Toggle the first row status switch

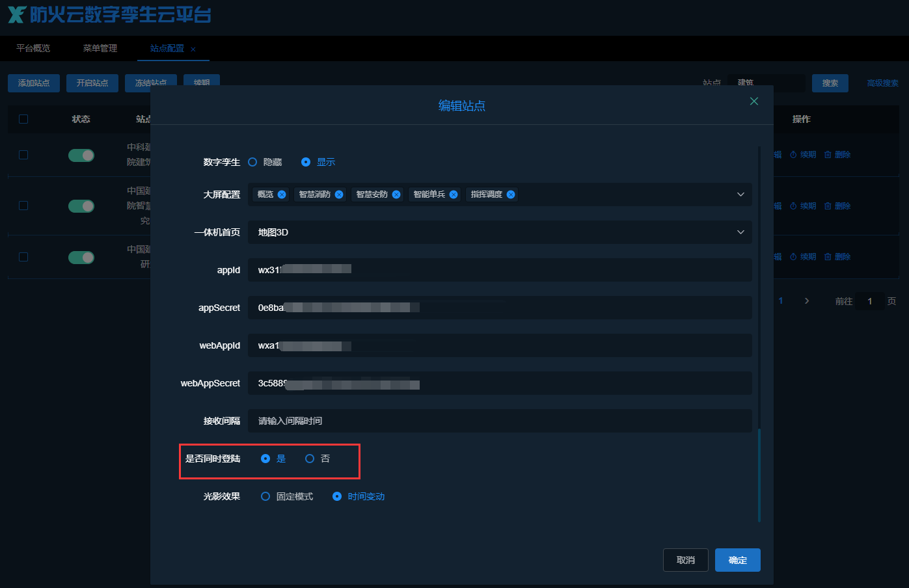pos(81,155)
